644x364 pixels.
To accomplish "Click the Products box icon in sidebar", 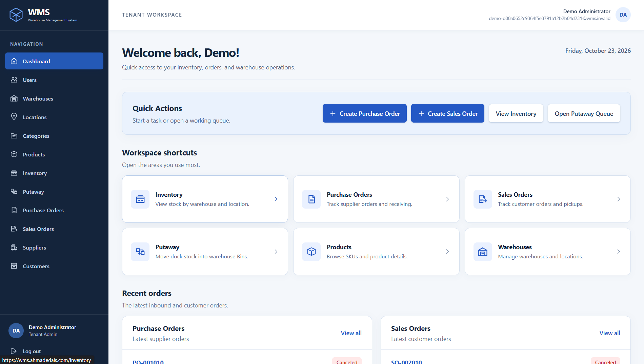I will [14, 154].
